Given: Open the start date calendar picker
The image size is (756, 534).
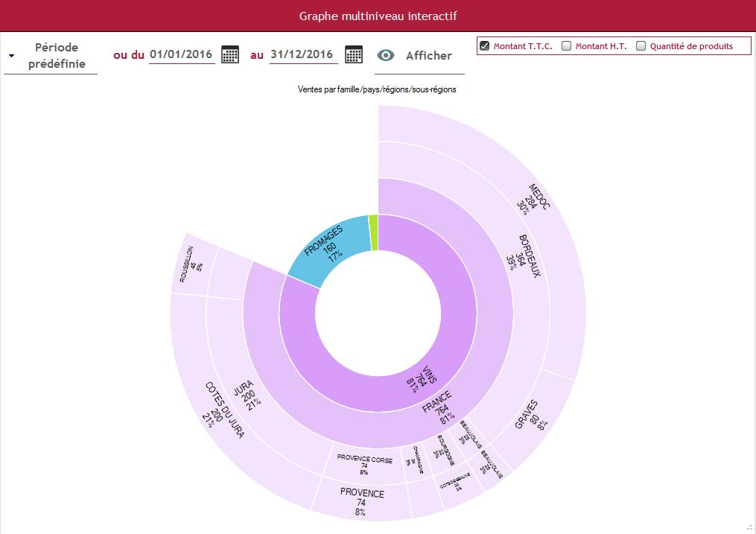Looking at the screenshot, I should pyautogui.click(x=230, y=54).
